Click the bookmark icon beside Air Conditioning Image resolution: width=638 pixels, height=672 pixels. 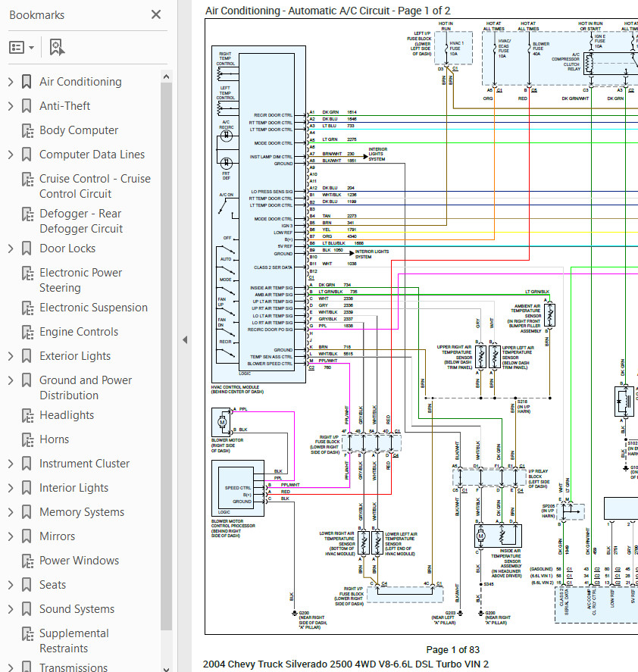point(26,81)
